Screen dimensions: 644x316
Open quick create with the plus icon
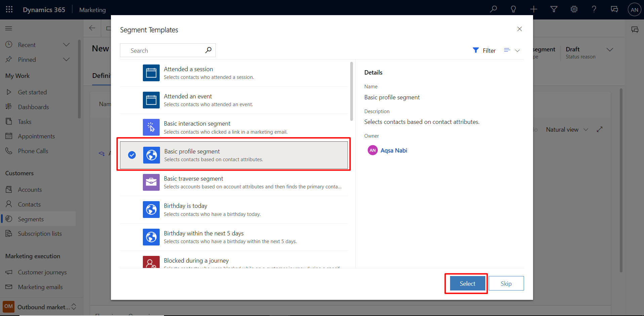click(533, 9)
